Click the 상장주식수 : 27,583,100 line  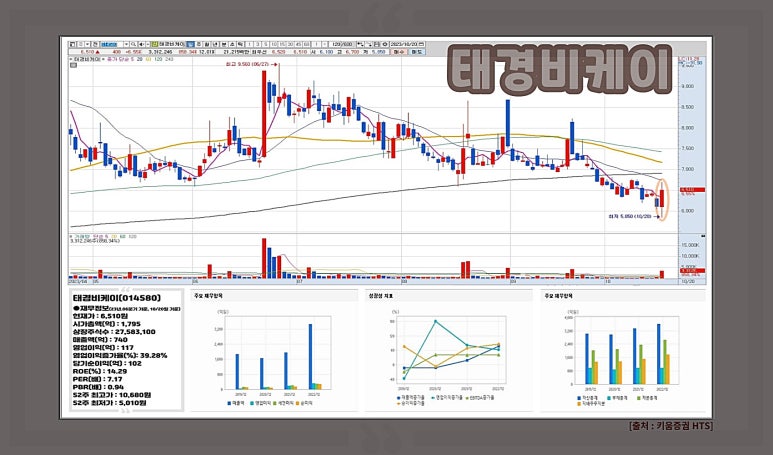(x=114, y=332)
